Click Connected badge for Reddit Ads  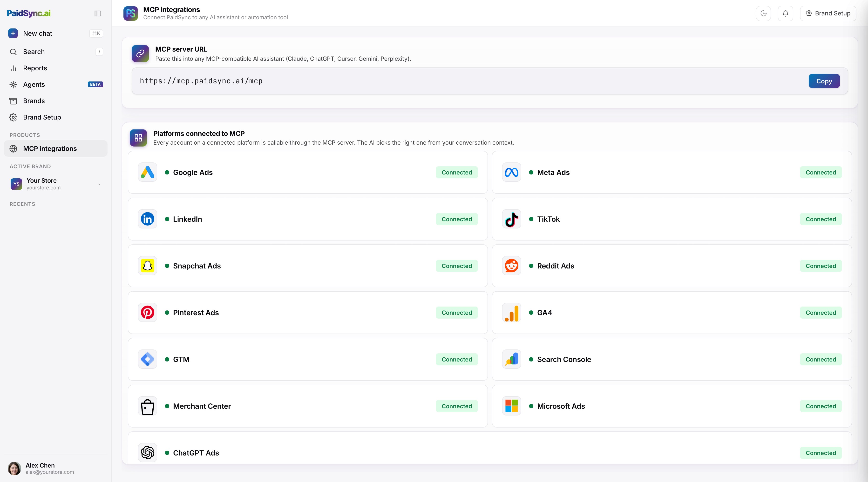tap(821, 266)
